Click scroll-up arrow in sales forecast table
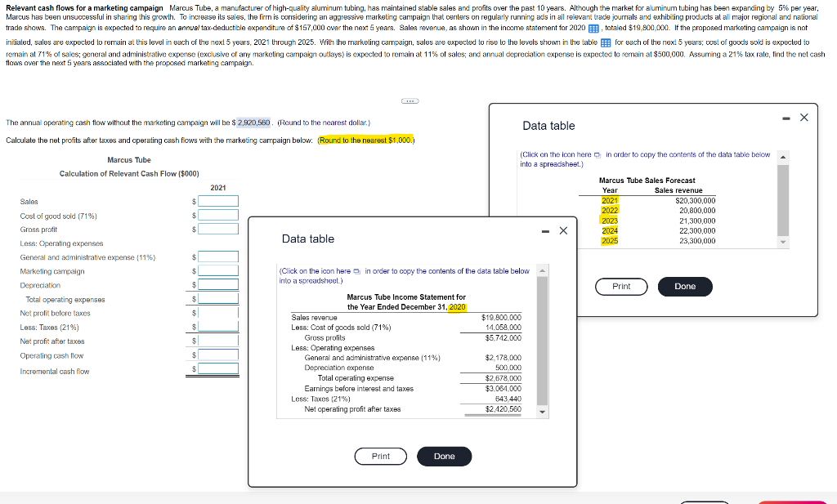Screen dimensions: 837x504 783,157
